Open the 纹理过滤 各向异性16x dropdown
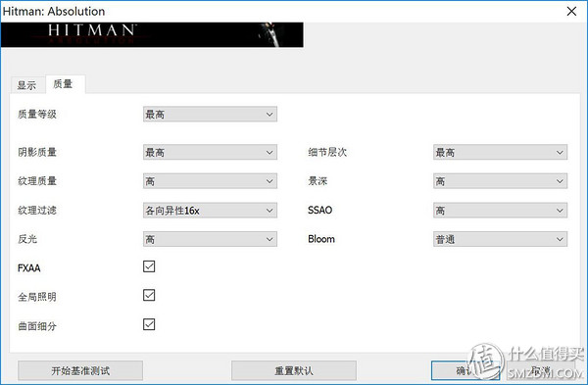Screen dimensions: 588x385 point(210,211)
